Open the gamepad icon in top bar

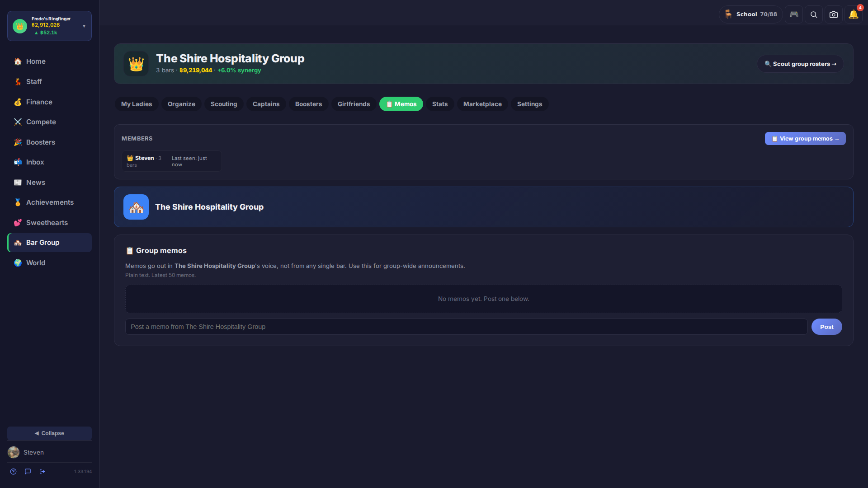click(794, 14)
